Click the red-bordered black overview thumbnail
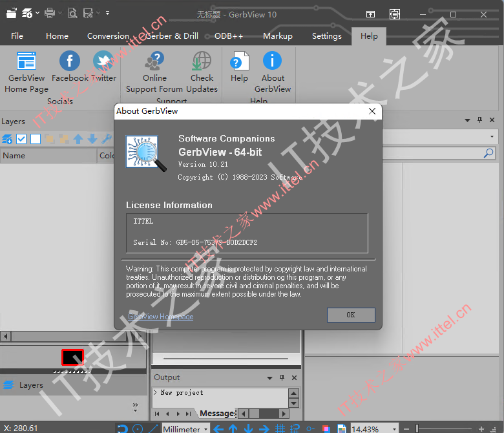 72,357
